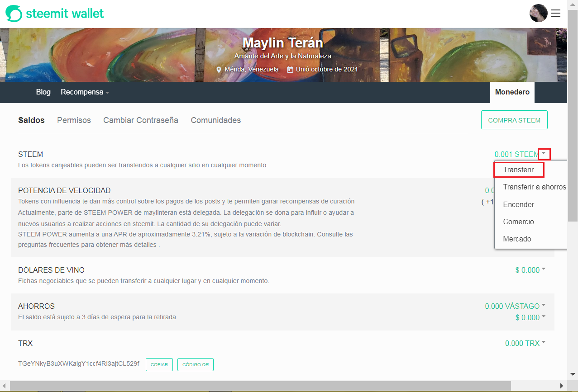Show the TRX CÓDIGO QR

[x=196, y=365]
